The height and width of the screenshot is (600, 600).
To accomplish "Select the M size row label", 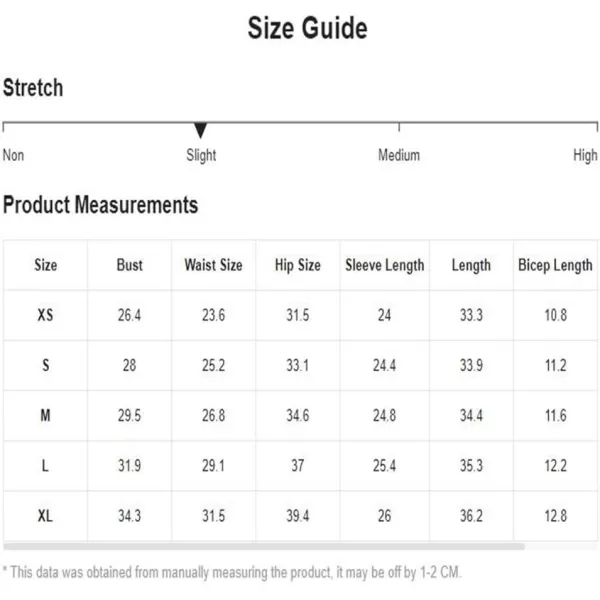I will pos(45,415).
